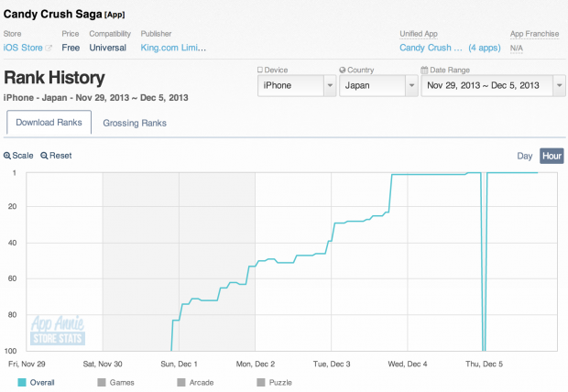This screenshot has height=392, width=568.
Task: Open the Device dropdown showing iPhone
Action: (x=297, y=85)
